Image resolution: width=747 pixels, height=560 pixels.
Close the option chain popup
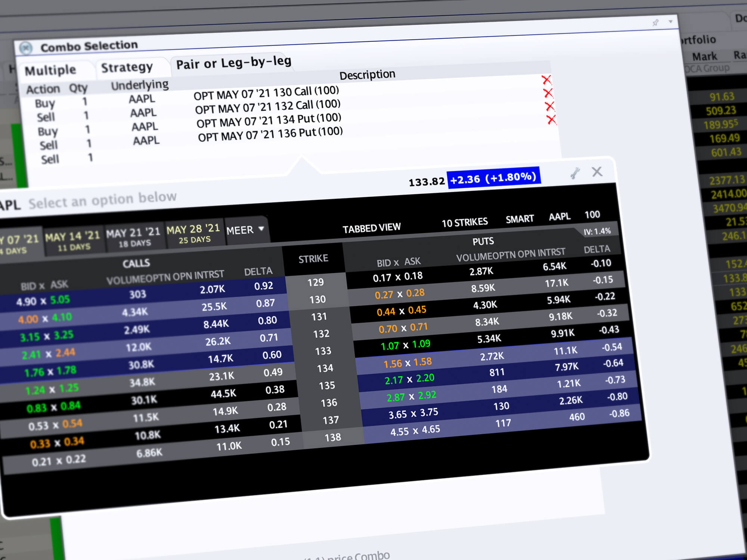click(x=597, y=172)
